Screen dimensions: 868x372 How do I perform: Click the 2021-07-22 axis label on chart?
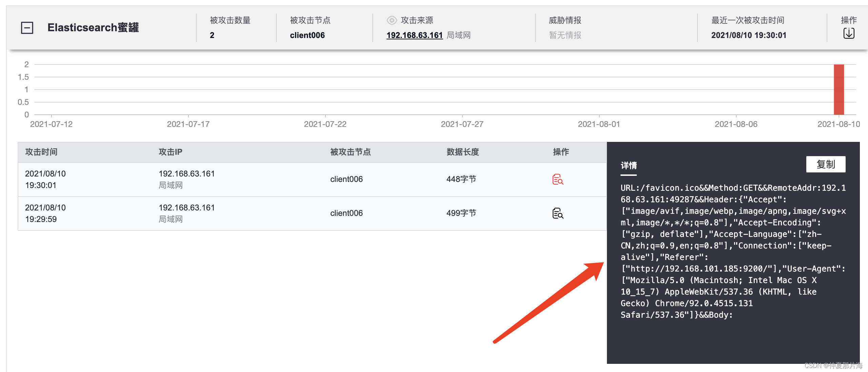(x=325, y=124)
